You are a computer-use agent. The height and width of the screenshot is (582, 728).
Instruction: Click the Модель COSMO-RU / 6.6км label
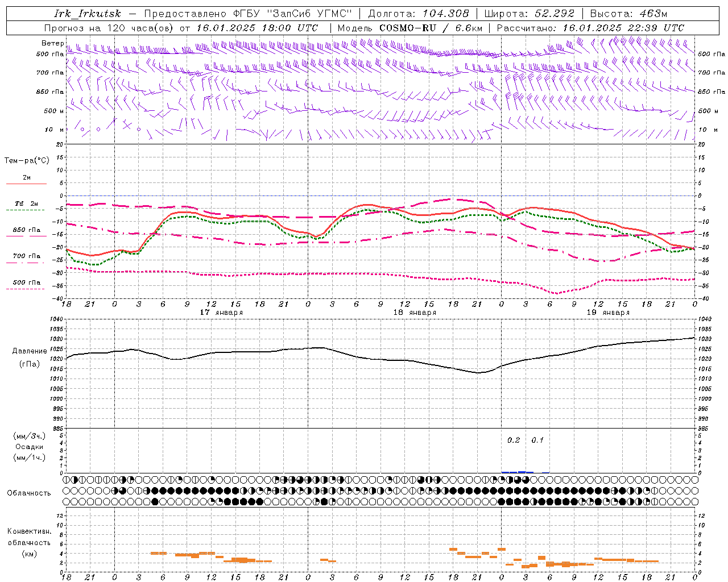[x=409, y=28]
